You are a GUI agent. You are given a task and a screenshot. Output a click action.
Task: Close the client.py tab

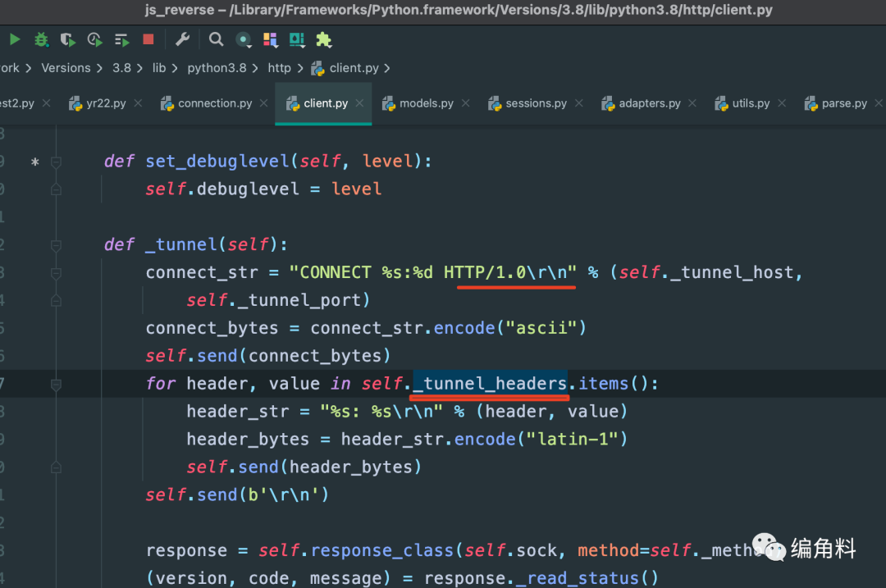[x=359, y=103]
